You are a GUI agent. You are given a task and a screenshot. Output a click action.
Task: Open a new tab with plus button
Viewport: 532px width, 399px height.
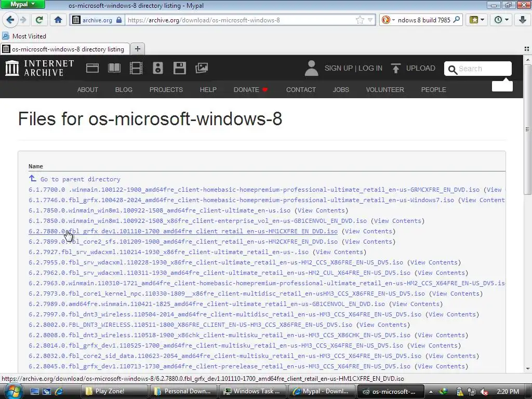[137, 49]
